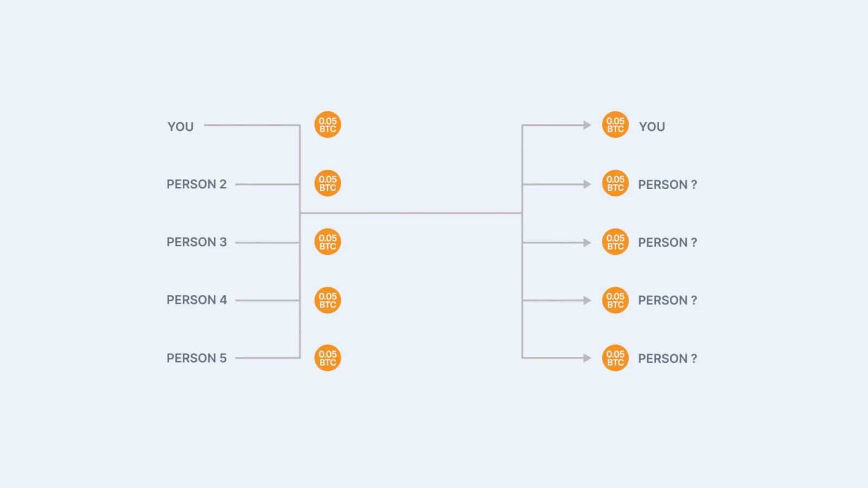The height and width of the screenshot is (488, 868).
Task: Click the topmost PERSON ? label
Action: click(668, 185)
